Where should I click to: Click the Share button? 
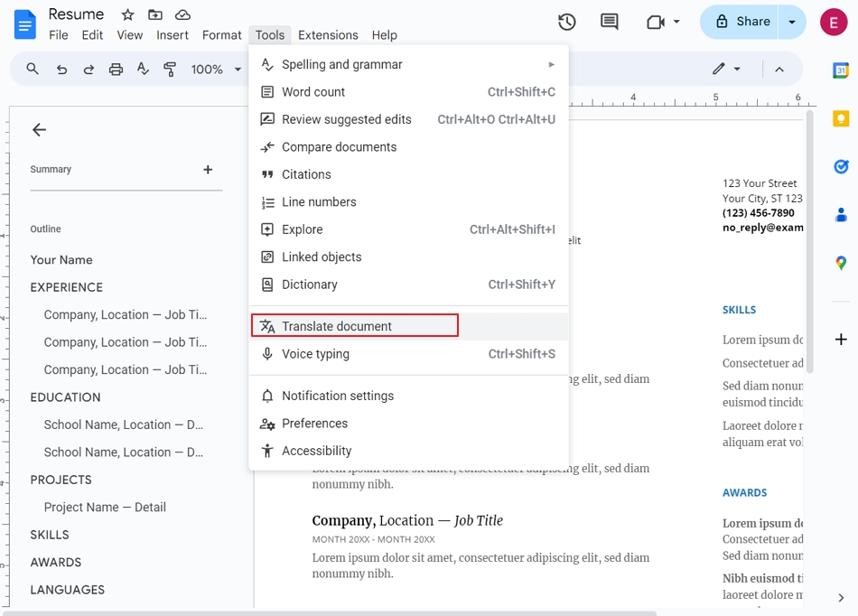point(742,22)
